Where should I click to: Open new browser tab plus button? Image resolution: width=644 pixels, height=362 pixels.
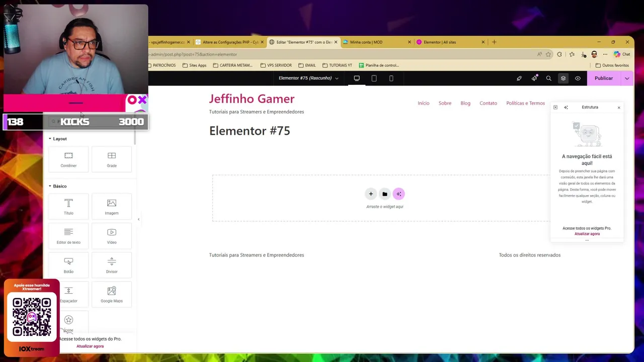tap(494, 42)
